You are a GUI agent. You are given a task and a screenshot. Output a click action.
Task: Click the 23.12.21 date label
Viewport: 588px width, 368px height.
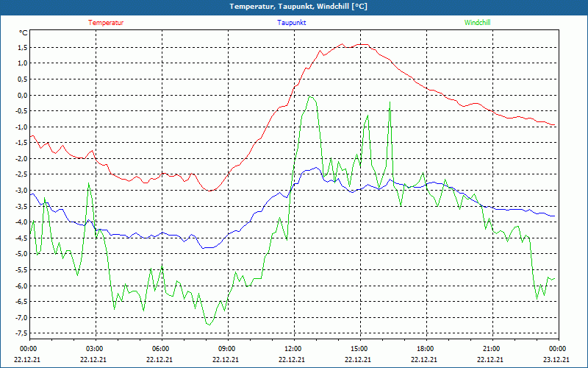(557, 360)
